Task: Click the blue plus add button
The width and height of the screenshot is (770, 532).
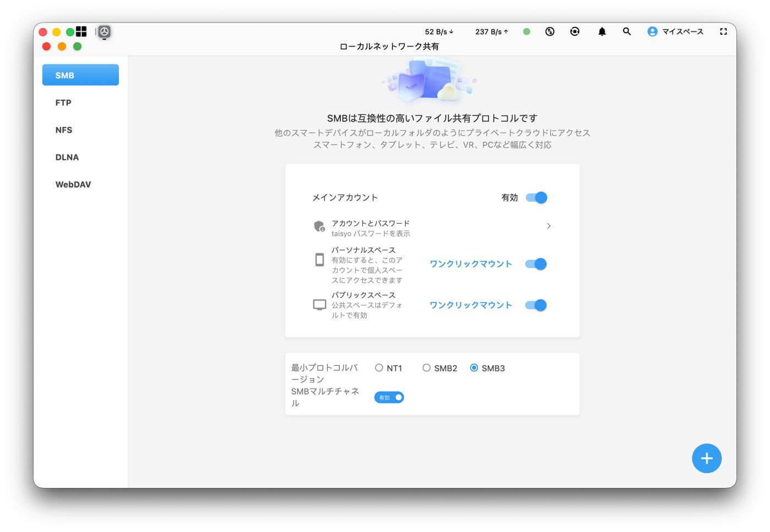Action: coord(706,458)
